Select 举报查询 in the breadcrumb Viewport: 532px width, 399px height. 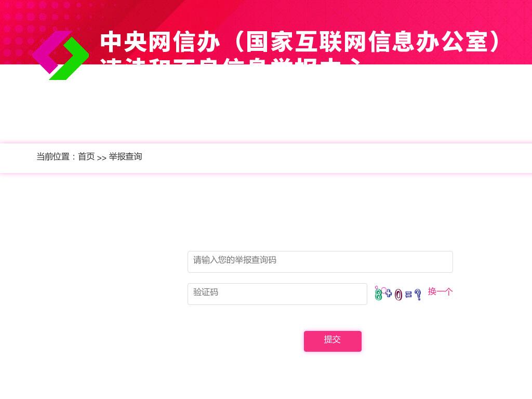(125, 156)
